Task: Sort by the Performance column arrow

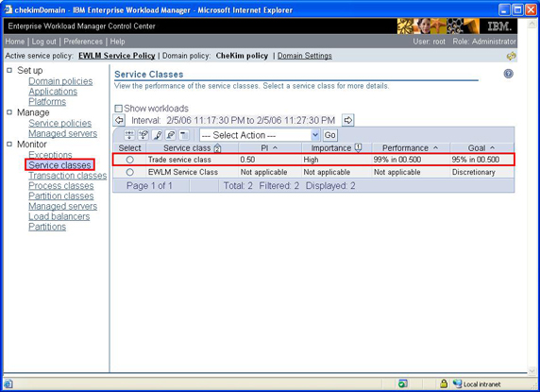Action: coord(435,147)
